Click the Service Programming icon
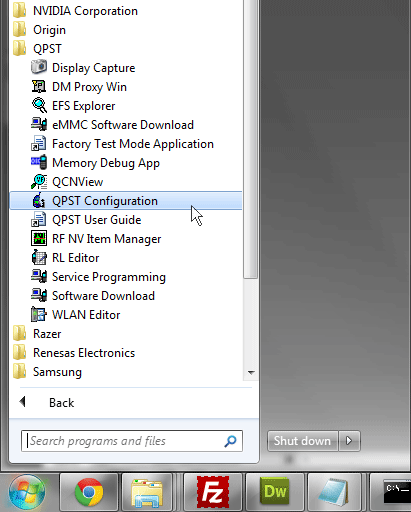The height and width of the screenshot is (512, 411). (x=39, y=277)
